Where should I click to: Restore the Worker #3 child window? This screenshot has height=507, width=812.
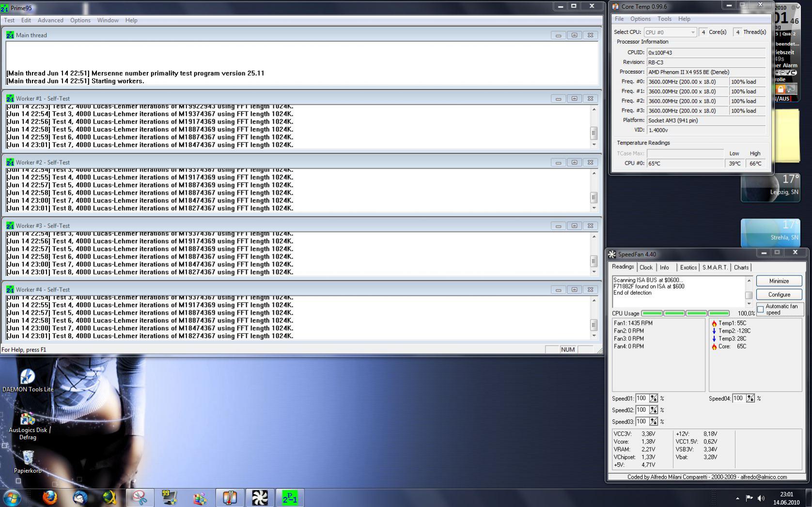click(574, 226)
